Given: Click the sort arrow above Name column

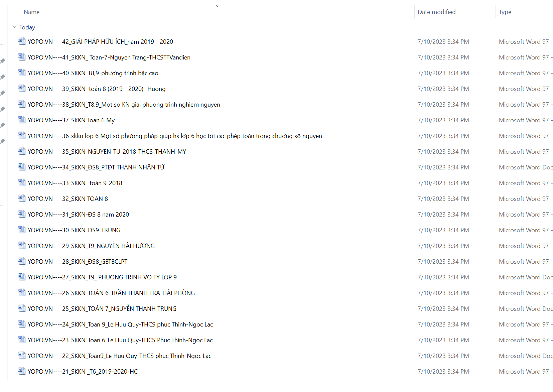Looking at the screenshot, I should (218, 6).
